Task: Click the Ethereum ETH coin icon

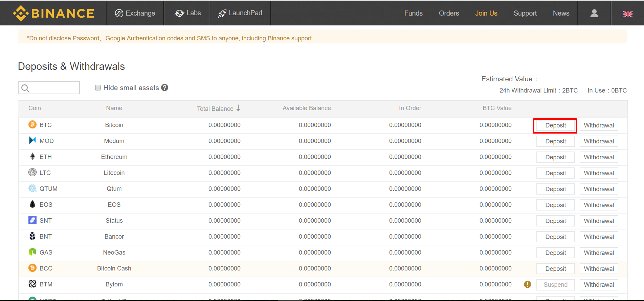Action: pyautogui.click(x=32, y=157)
